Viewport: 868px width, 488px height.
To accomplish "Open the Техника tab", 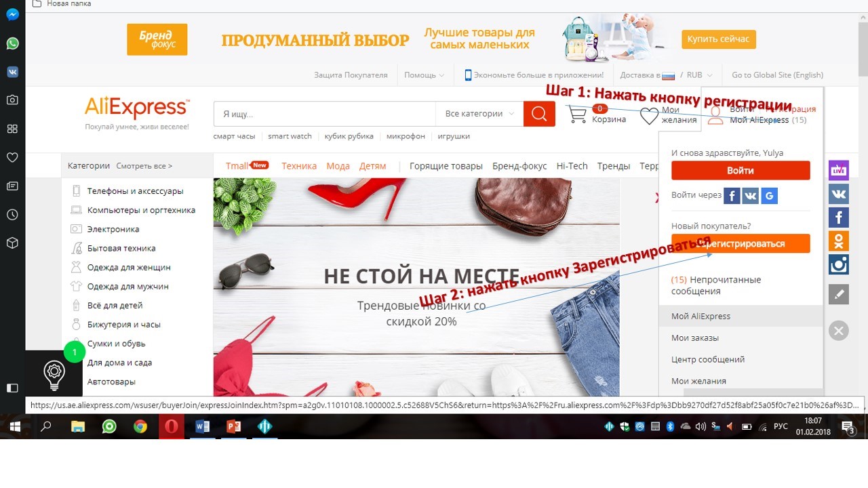I will [299, 166].
